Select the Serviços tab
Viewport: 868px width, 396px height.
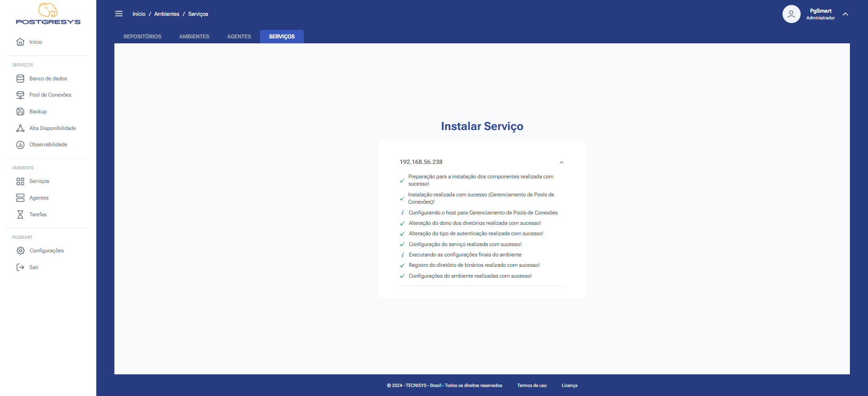coord(282,37)
